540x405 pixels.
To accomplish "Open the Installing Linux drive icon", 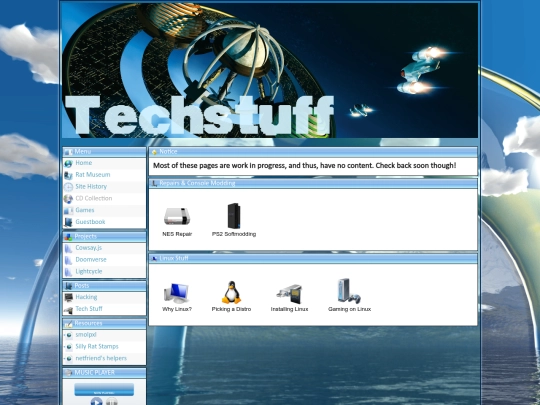I will [289, 294].
